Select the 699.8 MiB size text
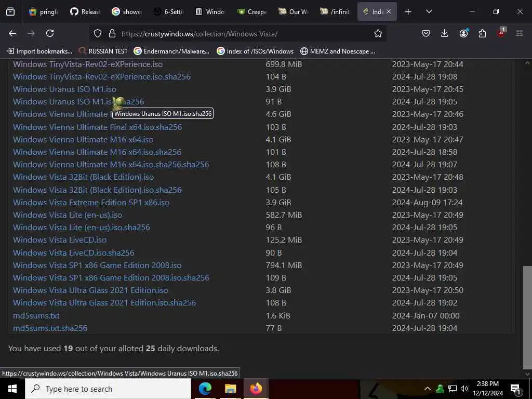Viewport: 532px width, 399px height. [x=284, y=64]
